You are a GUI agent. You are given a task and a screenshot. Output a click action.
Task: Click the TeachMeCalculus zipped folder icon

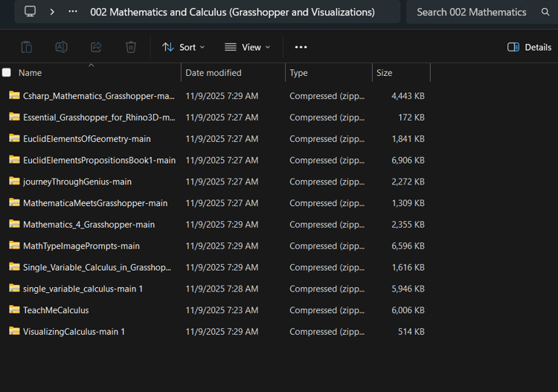[14, 309]
